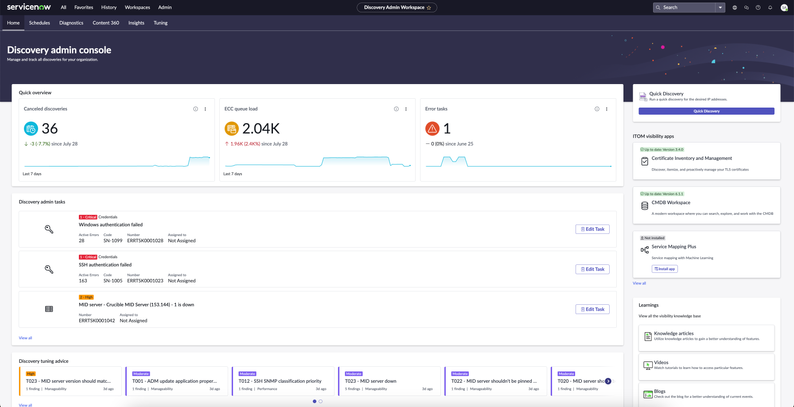Open T001 ADM update application advice
794x407 pixels.
pos(177,381)
